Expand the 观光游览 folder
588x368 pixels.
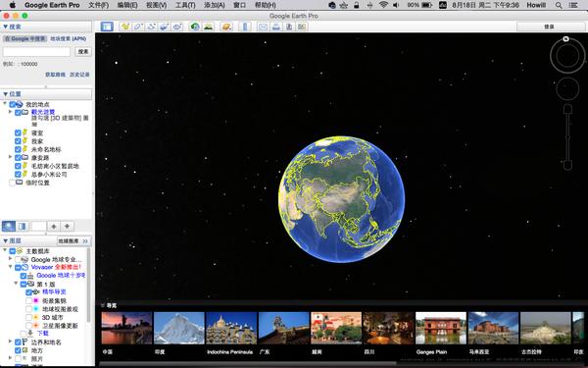[x=10, y=112]
